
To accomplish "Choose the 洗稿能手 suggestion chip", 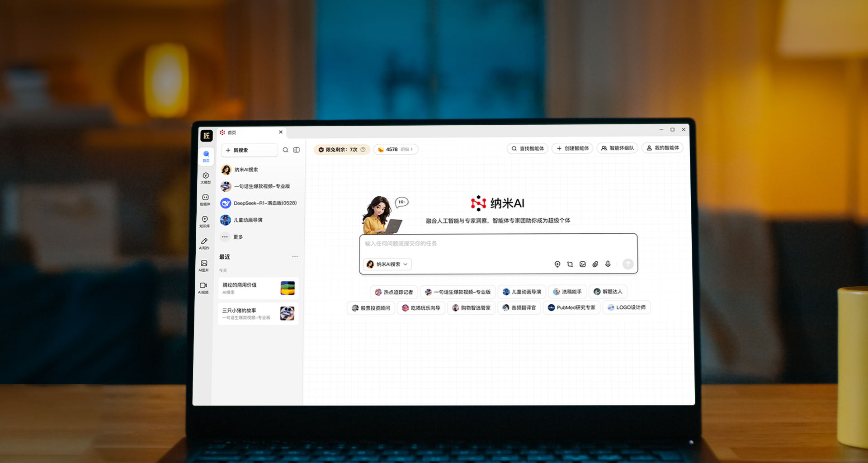I will pos(567,292).
